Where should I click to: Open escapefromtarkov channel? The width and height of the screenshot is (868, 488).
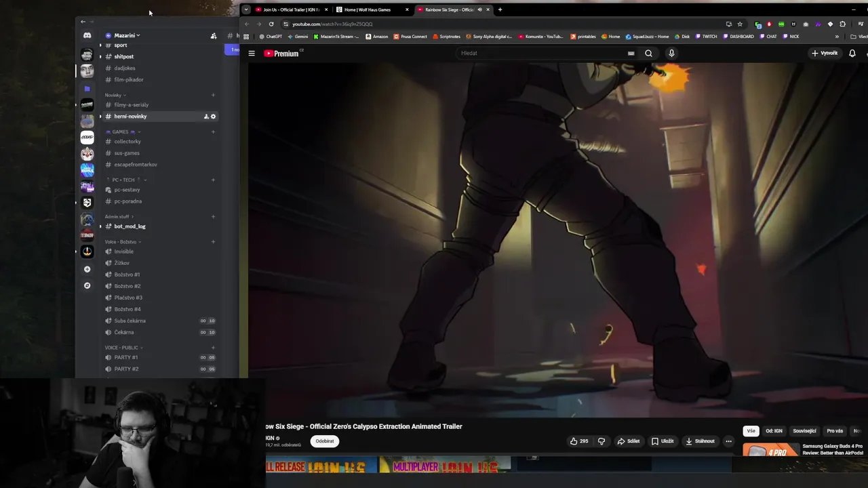(x=159, y=165)
